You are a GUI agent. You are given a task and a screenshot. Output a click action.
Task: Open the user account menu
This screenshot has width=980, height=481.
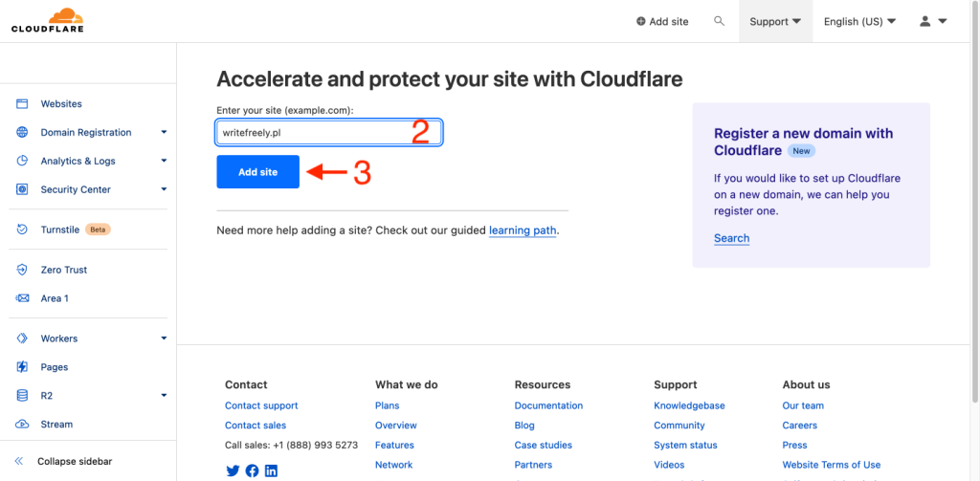pos(932,21)
